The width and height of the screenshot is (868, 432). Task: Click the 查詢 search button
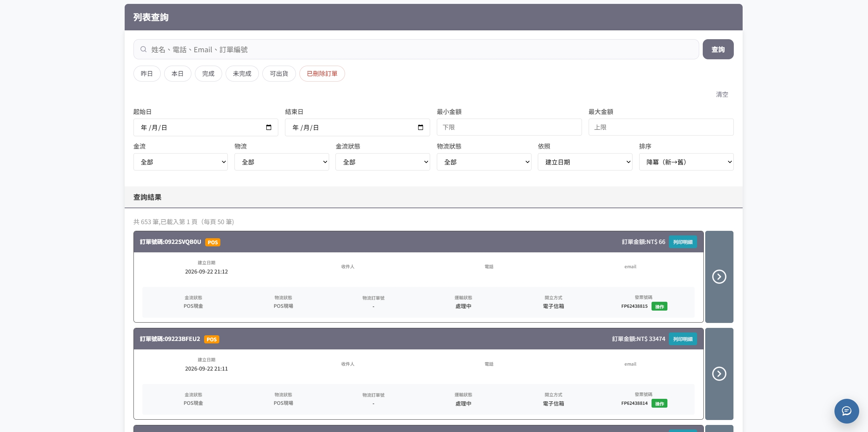(718, 49)
